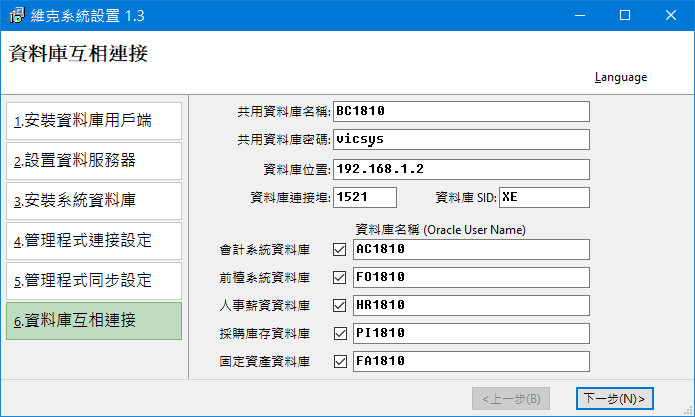This screenshot has height=417, width=695.
Task: Click the AC1810 database name field
Action: point(471,249)
